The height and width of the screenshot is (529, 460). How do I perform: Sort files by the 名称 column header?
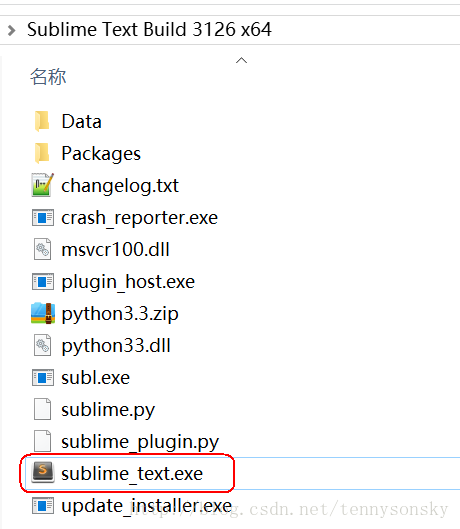48,77
